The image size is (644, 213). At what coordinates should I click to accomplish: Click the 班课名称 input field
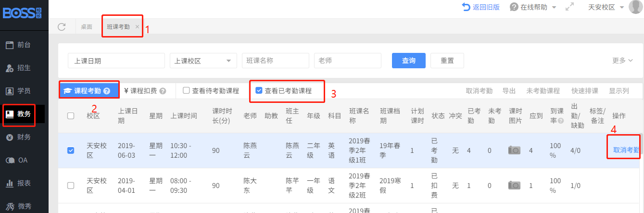click(x=276, y=61)
